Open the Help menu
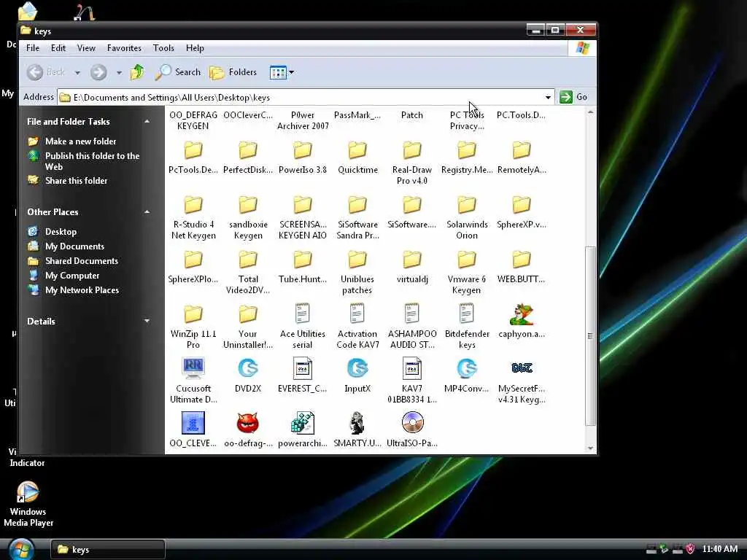747x560 pixels. tap(195, 48)
